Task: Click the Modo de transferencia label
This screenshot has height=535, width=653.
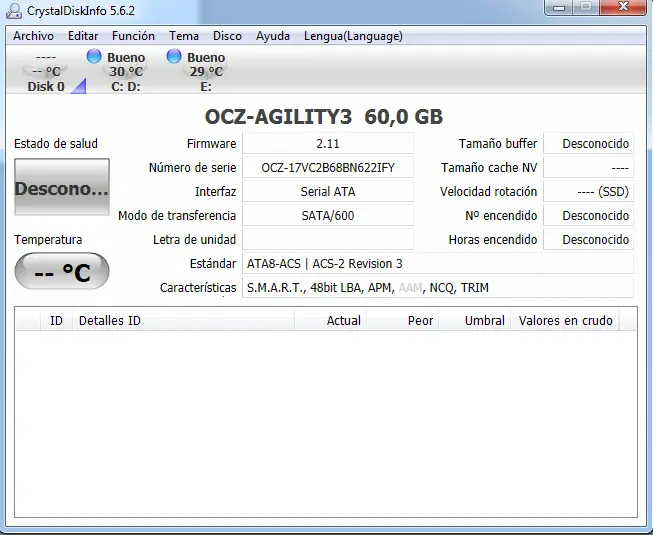Action: click(177, 216)
